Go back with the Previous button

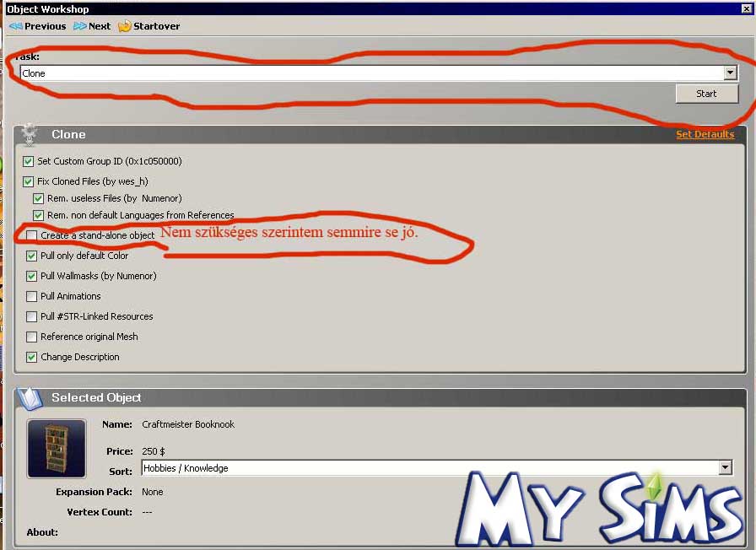(x=38, y=26)
